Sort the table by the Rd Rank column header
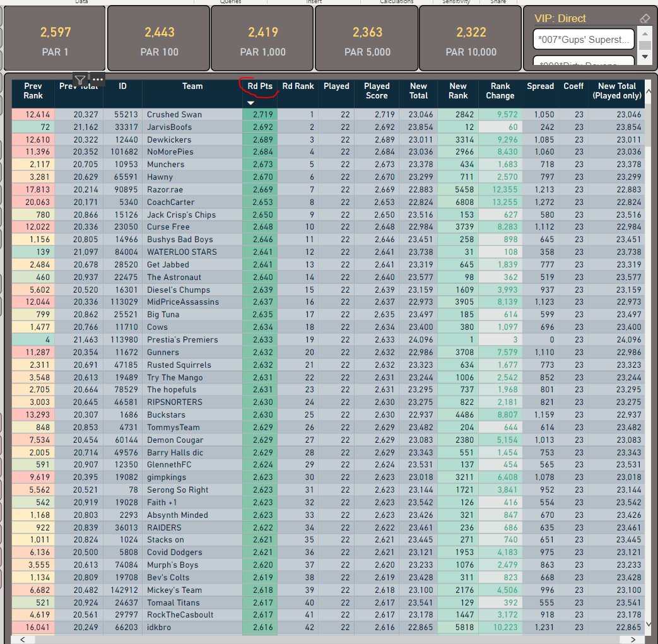This screenshot has width=658, height=644. 298,86
